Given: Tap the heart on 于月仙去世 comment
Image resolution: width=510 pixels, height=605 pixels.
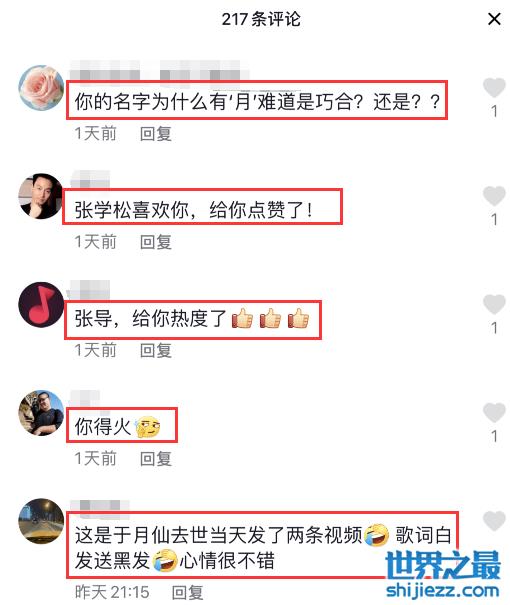Looking at the screenshot, I should coord(494,521).
